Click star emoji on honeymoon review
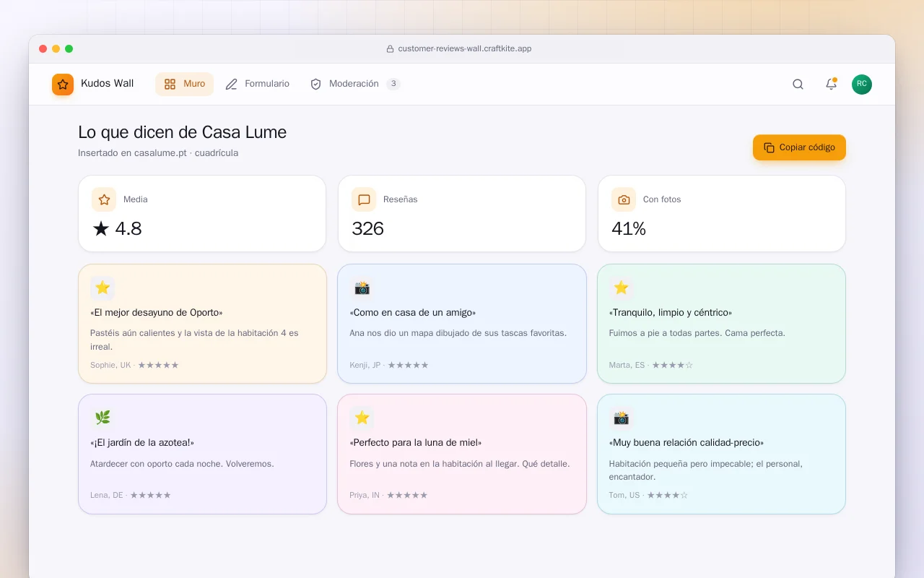This screenshot has height=578, width=924. [x=362, y=418]
